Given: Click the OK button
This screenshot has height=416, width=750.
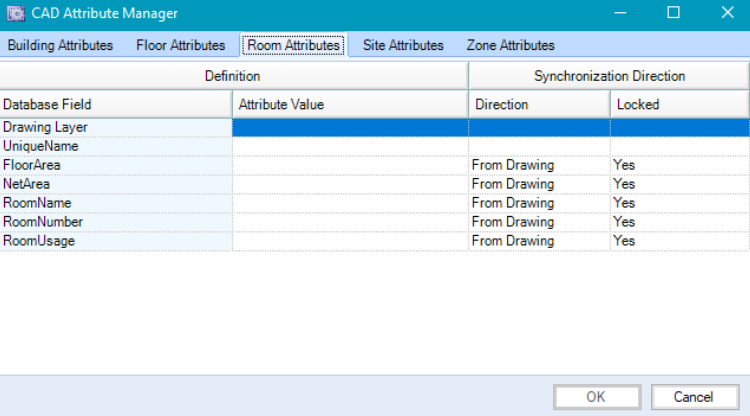Looking at the screenshot, I should tap(596, 397).
